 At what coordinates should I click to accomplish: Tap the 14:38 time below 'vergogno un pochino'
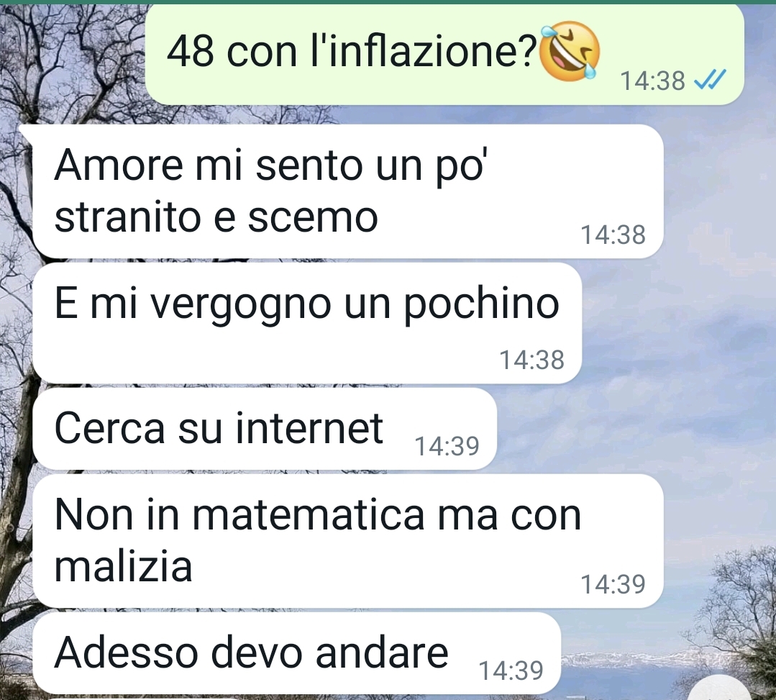tap(531, 360)
